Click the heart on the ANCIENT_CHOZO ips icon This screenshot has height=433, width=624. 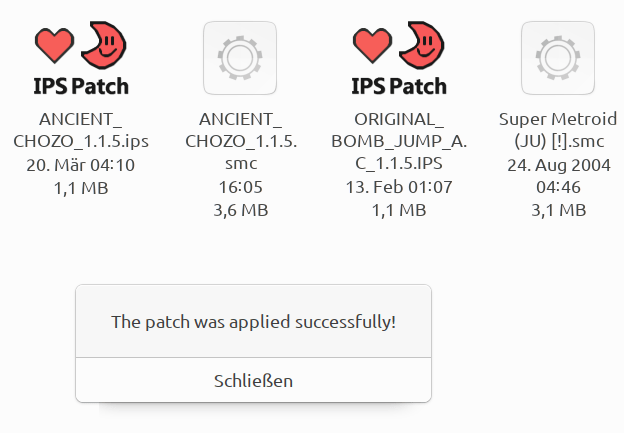click(x=54, y=45)
